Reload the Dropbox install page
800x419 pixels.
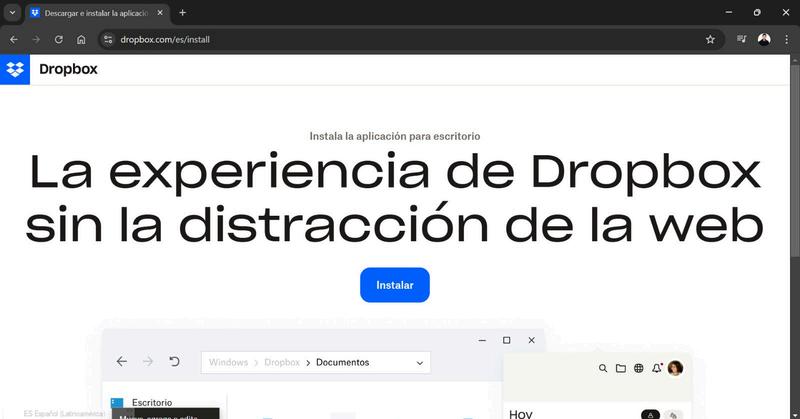tap(59, 39)
